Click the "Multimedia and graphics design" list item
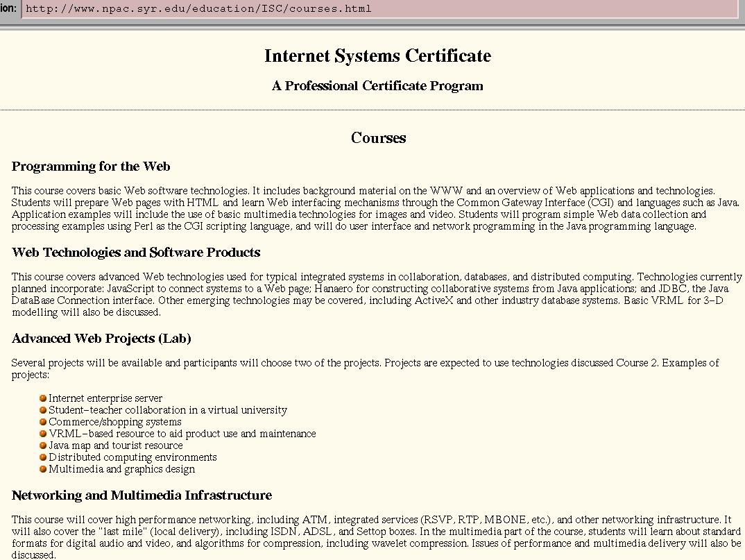Screen dimensions: 745x560 121,469
